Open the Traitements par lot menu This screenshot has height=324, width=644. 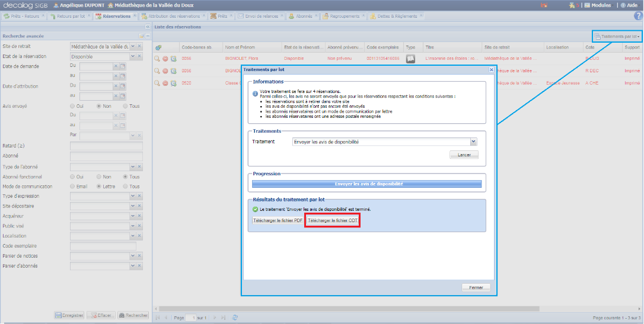point(617,37)
